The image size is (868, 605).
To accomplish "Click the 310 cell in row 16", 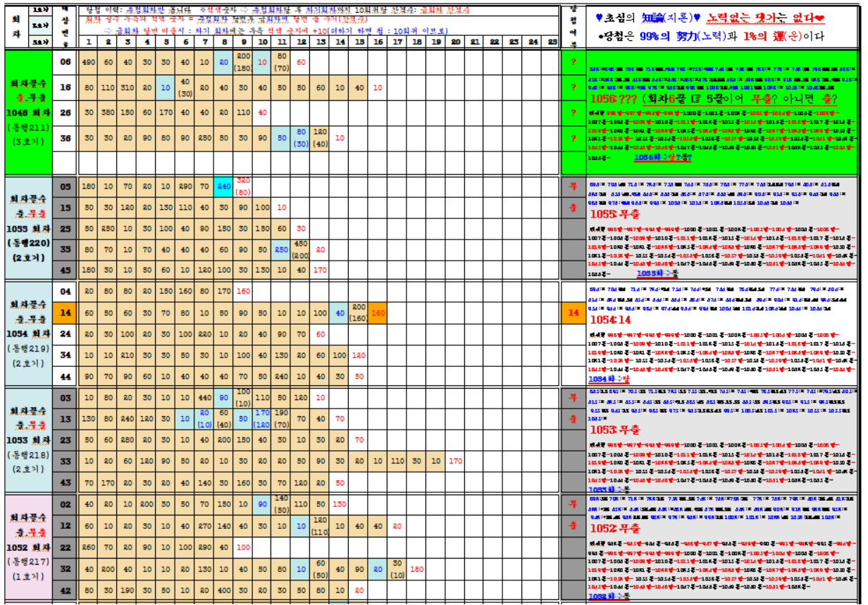I will point(127,88).
